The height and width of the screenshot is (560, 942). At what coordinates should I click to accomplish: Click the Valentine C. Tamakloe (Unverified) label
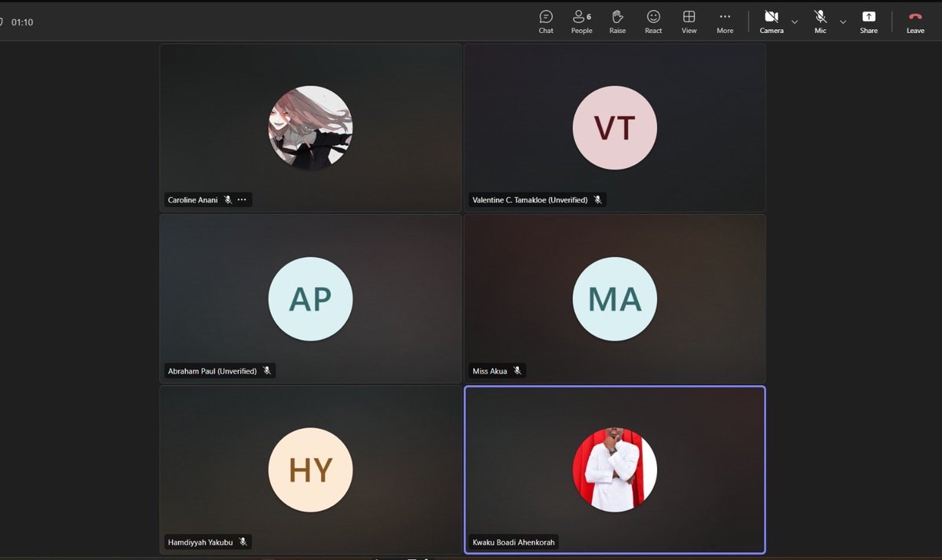click(x=530, y=200)
